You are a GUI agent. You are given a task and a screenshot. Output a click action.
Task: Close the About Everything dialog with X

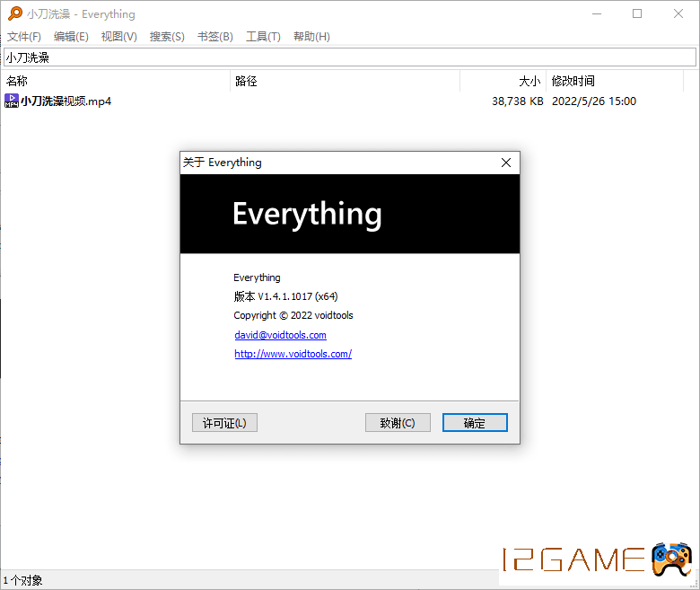point(506,163)
